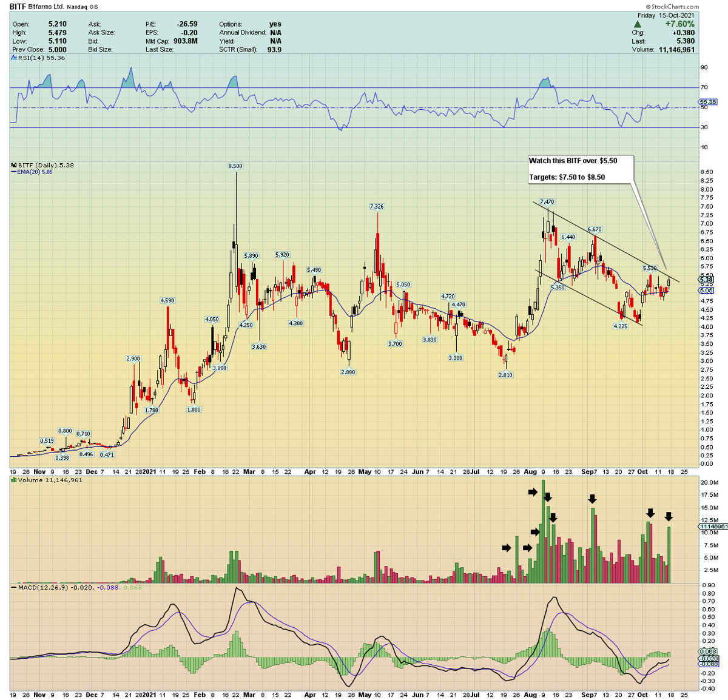
Task: Click the +7.60% percent change value
Action: click(x=681, y=24)
